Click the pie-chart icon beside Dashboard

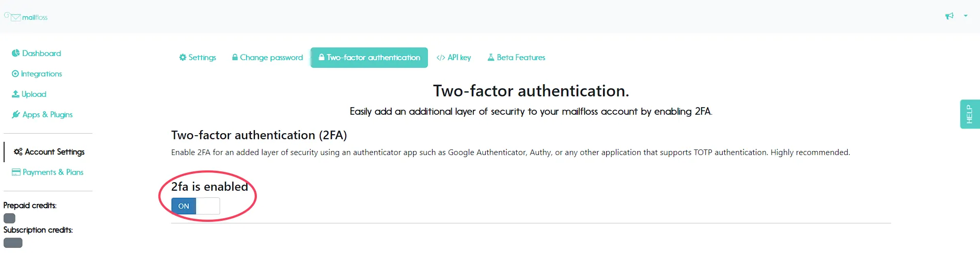point(16,53)
